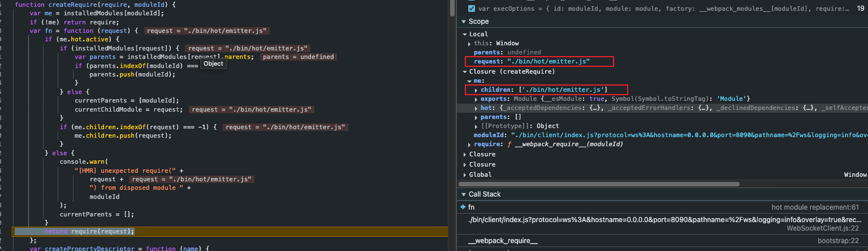Collapse the Call Stack section
This screenshot has width=868, height=251.
coord(464,194)
